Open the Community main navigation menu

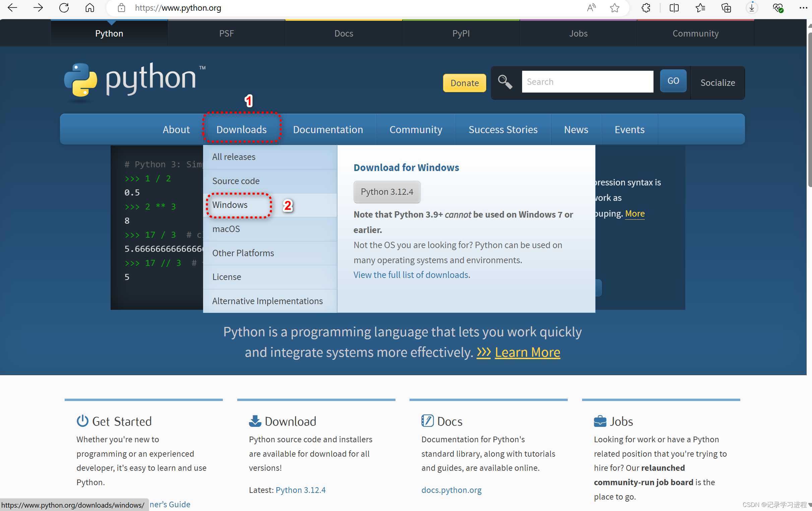click(416, 129)
